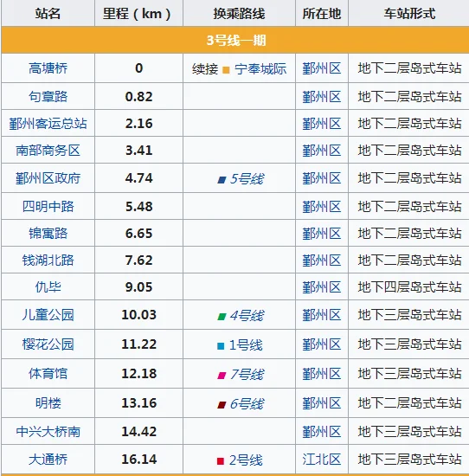
Task: Follow the 宁奉城际 transfer link
Action: (x=260, y=69)
